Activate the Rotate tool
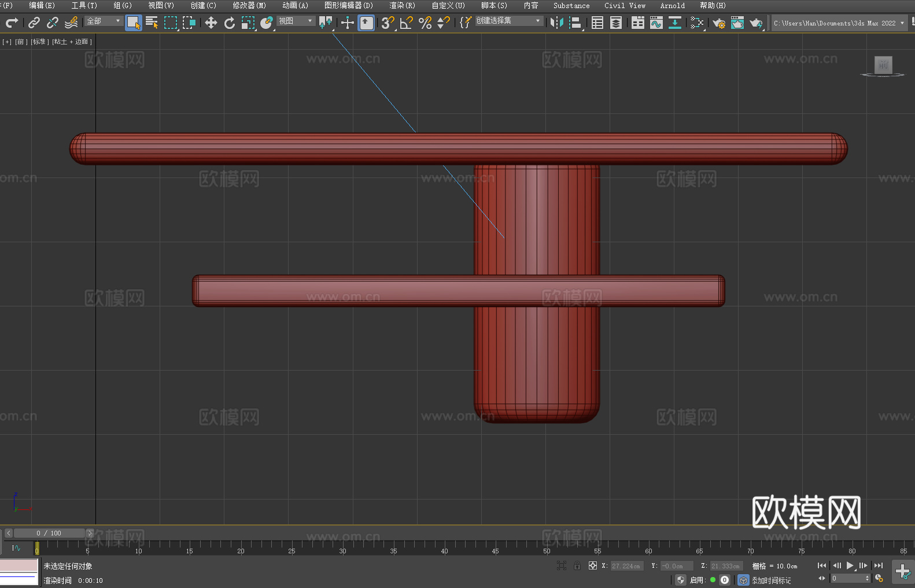Image resolution: width=915 pixels, height=588 pixels. [230, 23]
